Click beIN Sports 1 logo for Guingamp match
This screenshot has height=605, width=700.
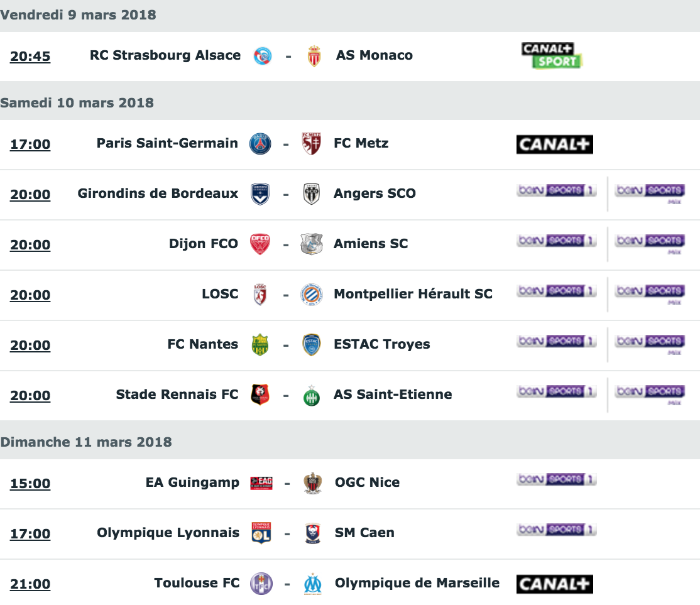click(x=557, y=479)
